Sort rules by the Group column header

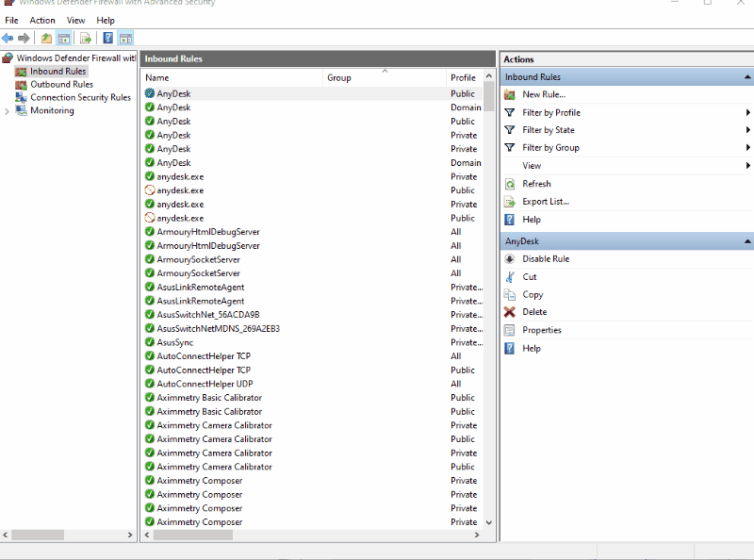tap(385, 78)
